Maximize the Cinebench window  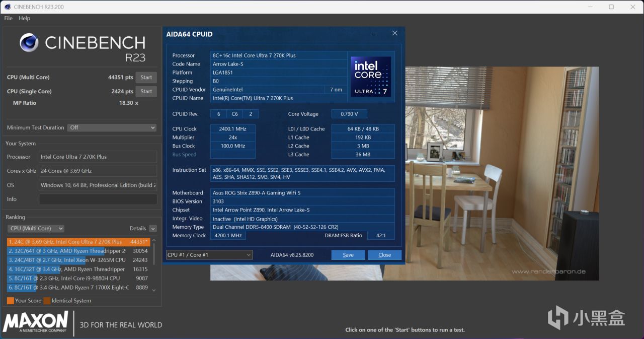611,7
